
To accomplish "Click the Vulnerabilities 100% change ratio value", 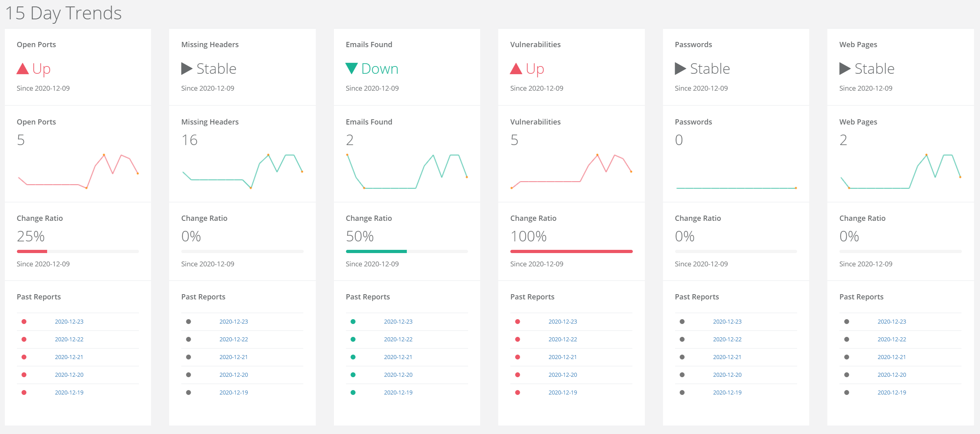I will [528, 236].
